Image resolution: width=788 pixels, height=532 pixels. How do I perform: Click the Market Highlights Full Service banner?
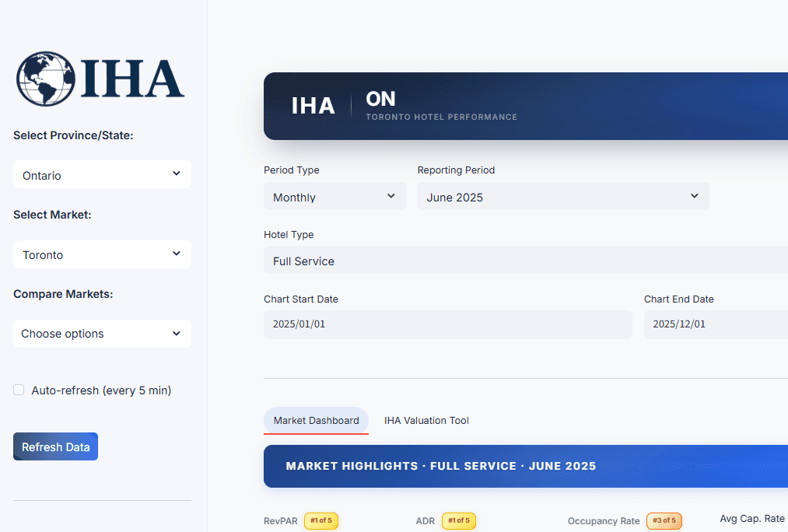pos(525,466)
